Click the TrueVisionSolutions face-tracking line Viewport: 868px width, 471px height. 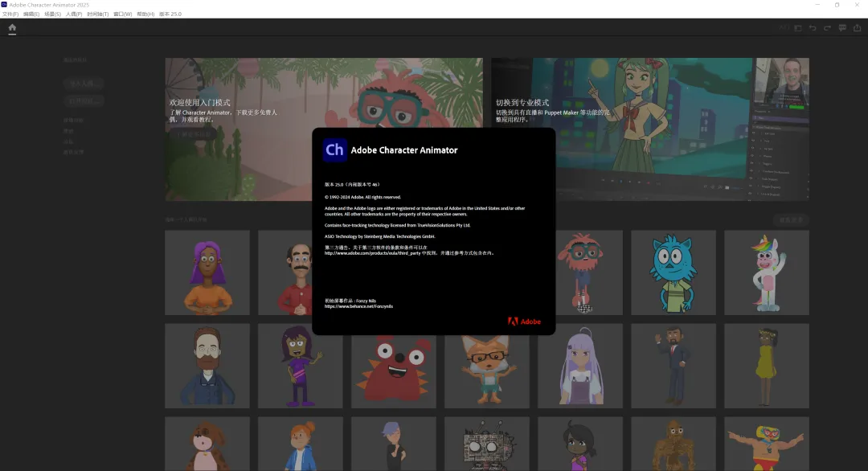(x=398, y=225)
